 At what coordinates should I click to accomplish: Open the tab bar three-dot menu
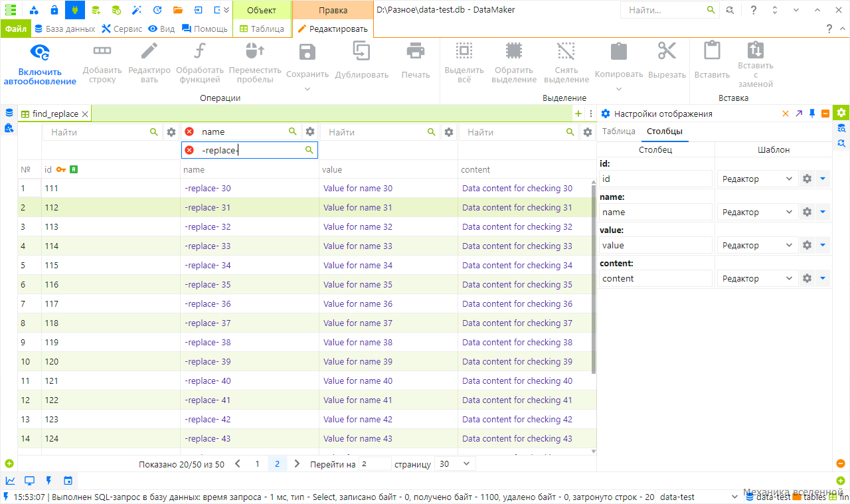(x=591, y=114)
